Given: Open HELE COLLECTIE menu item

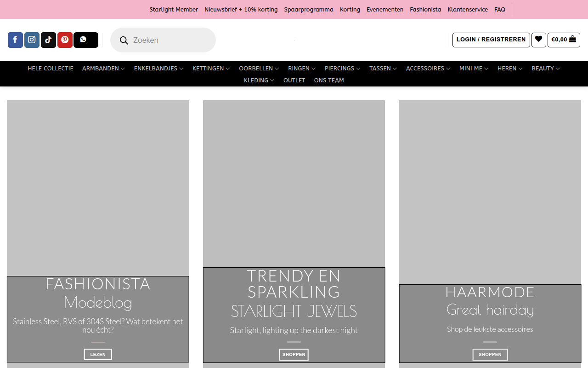Looking at the screenshot, I should point(51,69).
